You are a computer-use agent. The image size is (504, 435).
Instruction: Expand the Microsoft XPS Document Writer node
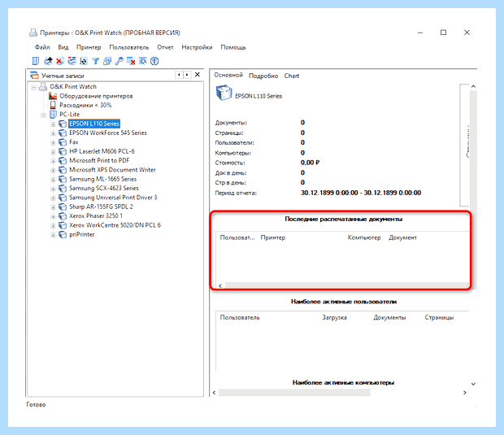coord(53,171)
